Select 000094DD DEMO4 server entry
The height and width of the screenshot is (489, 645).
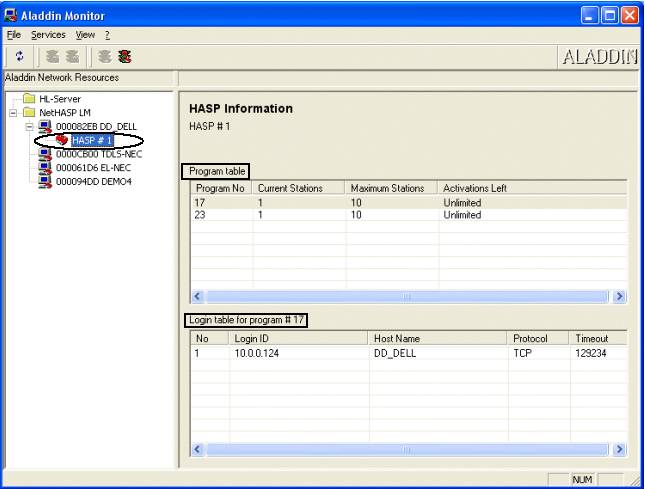coord(94,181)
